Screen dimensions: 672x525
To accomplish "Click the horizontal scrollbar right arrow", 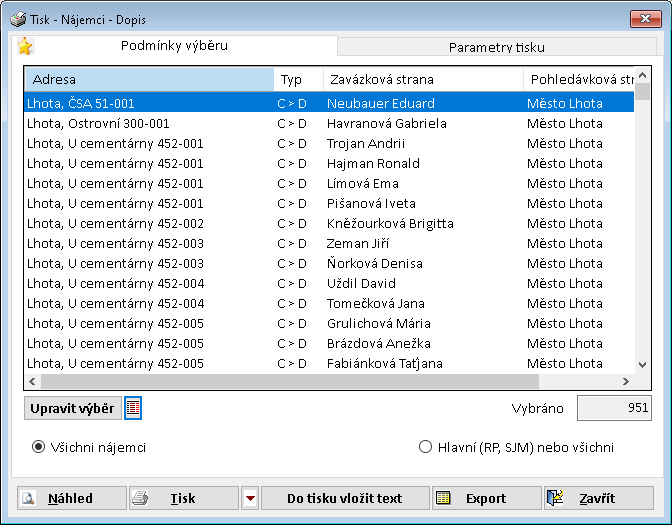I will [x=626, y=382].
